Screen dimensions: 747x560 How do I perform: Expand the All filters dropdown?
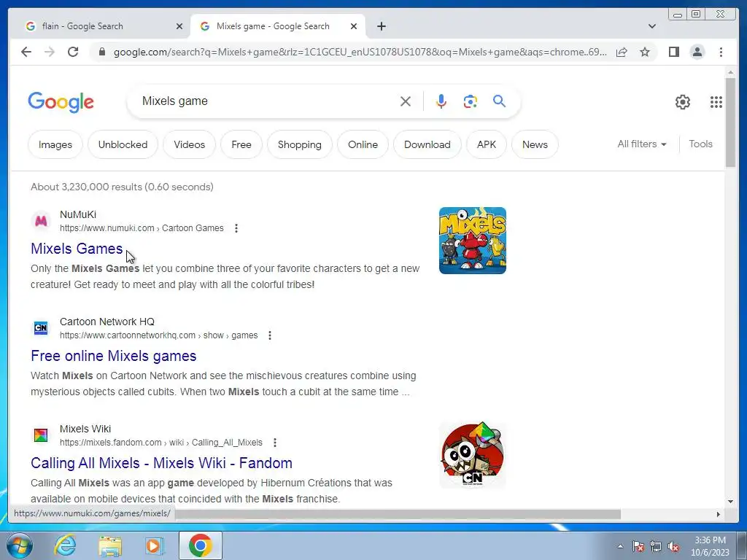click(642, 144)
